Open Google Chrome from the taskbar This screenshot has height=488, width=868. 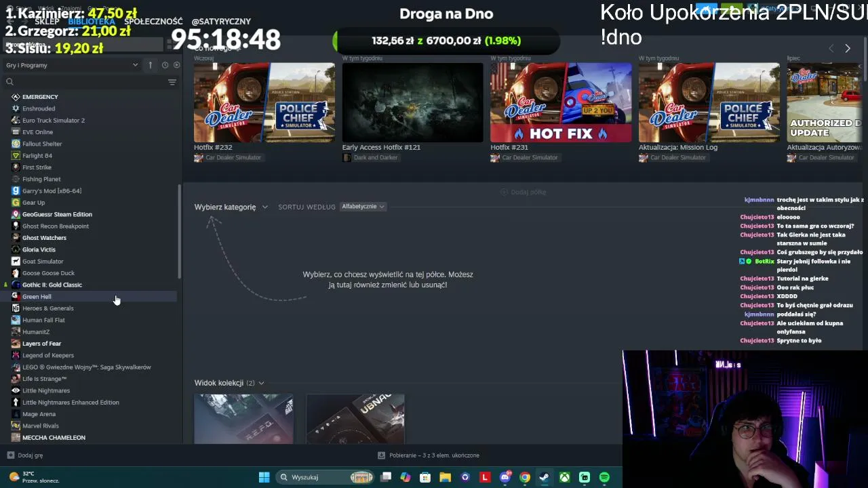pos(525,477)
